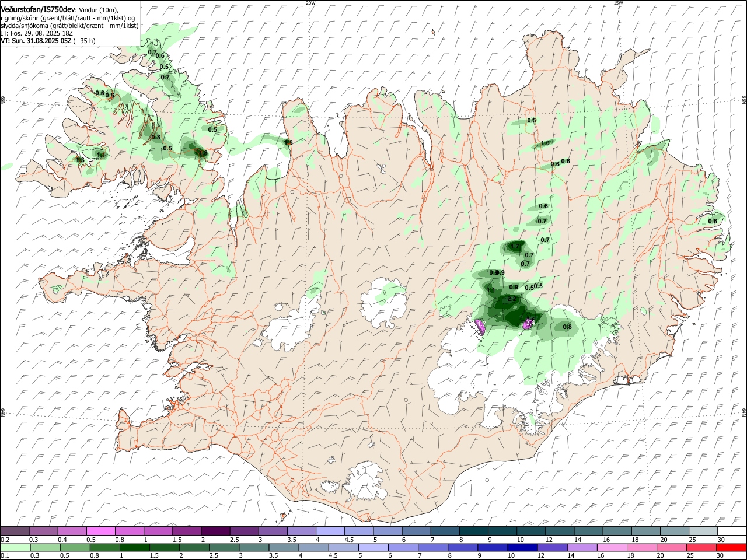
Task: Click the 'VT: Sun. 31.08.2025 05Z' valid time
Action: coord(36,41)
